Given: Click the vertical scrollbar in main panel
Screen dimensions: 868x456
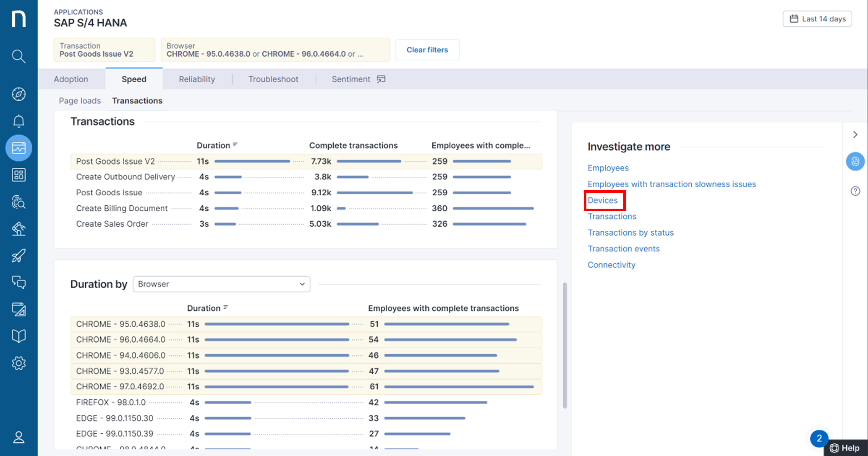Looking at the screenshot, I should pos(565,344).
